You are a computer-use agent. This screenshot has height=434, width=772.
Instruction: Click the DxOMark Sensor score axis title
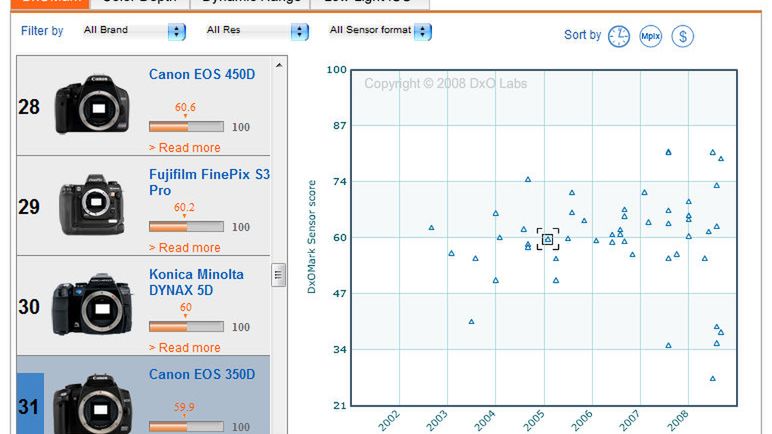(x=311, y=237)
